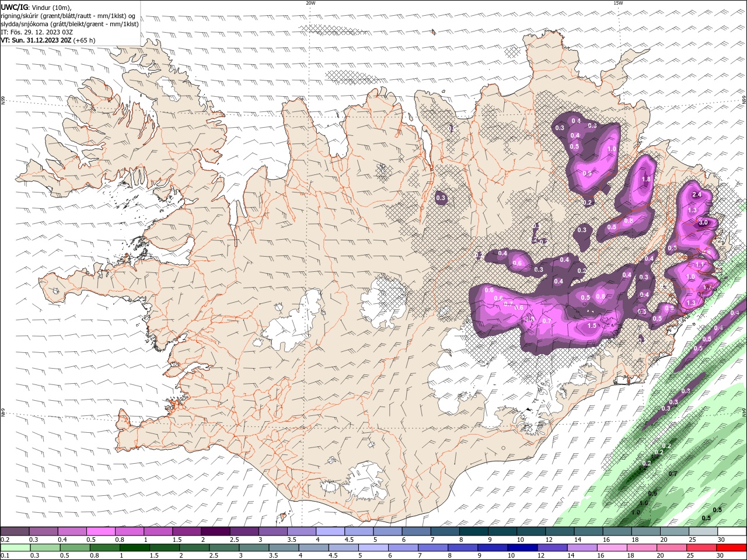Viewport: 747px width, 560px height.
Task: Click the 'VT: Sun. 31.12.2023 20Z' valid time line
Action: point(36,40)
